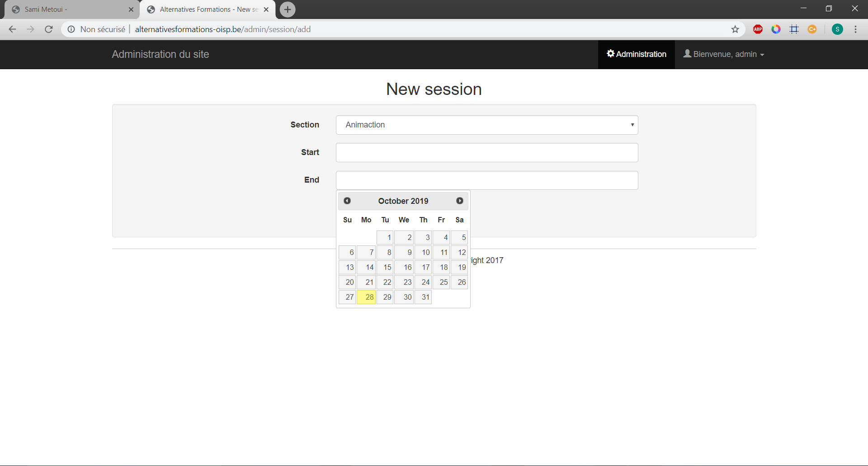Open Chrome three-dot menu
Screen dimensions: 868x466
click(x=855, y=29)
